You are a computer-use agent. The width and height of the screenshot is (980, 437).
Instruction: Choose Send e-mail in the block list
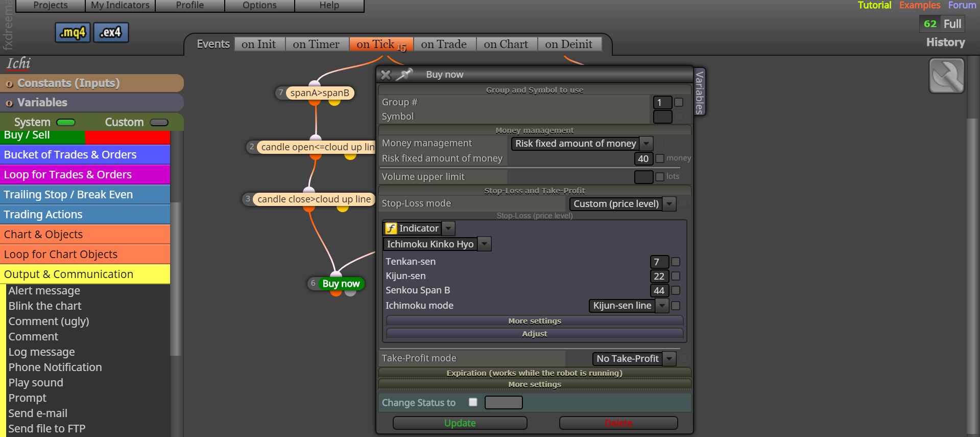point(38,413)
